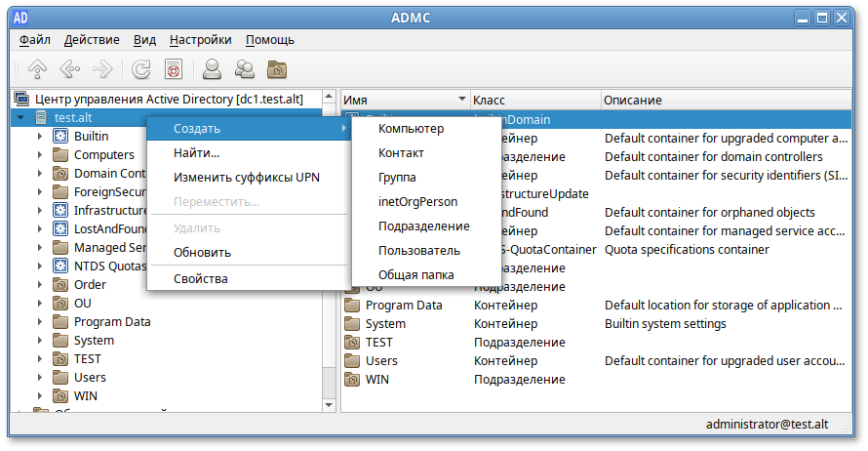Viewport: 868px width, 451px height.
Task: Sort by the Класс column header
Action: (x=535, y=100)
